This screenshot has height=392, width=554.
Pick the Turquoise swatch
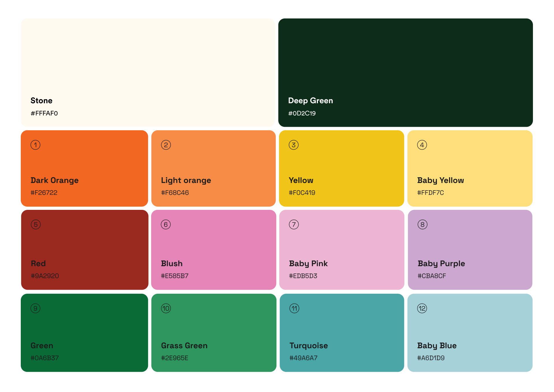coord(342,333)
